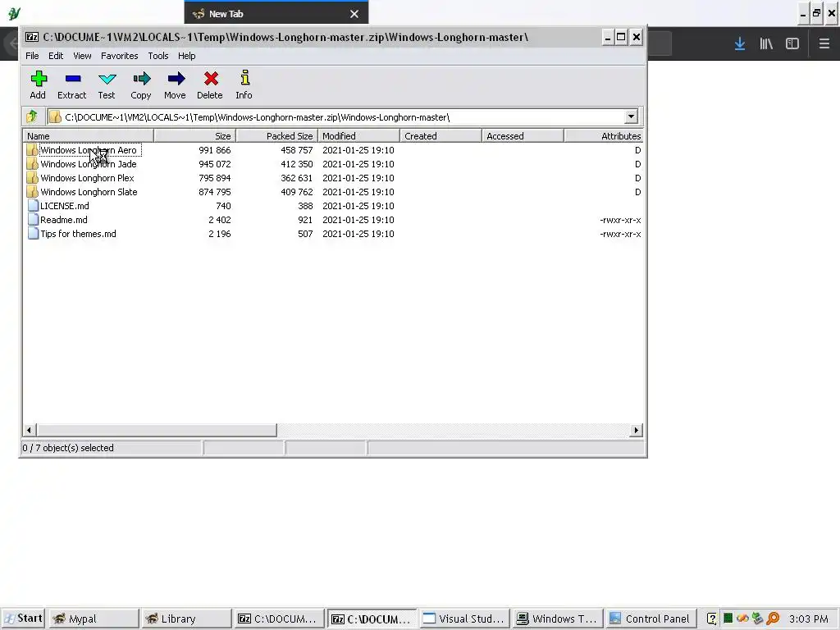Select the Move toolbar icon
Viewport: 840px width, 630px height.
coord(176,80)
